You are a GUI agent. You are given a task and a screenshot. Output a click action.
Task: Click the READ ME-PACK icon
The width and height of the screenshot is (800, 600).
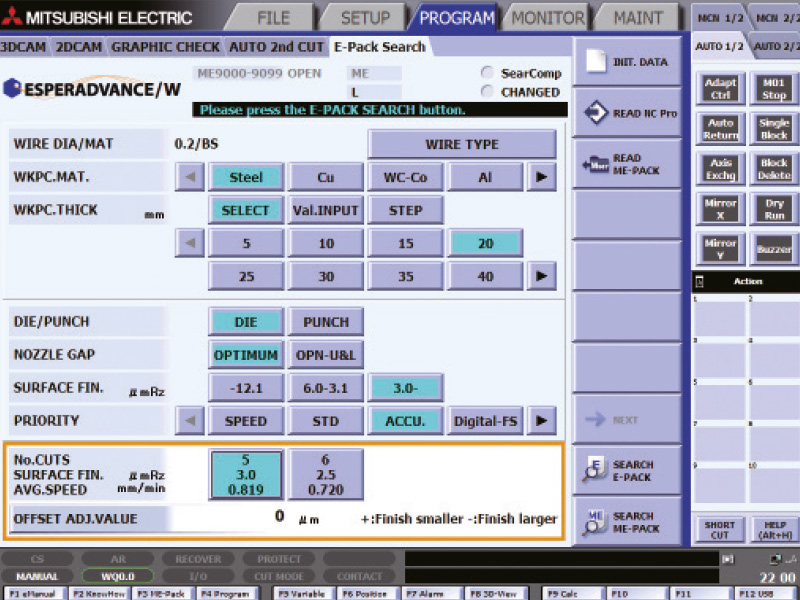595,164
